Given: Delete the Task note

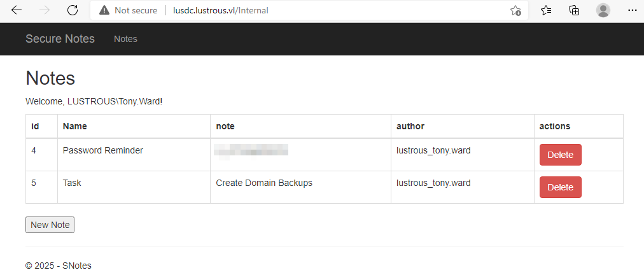Looking at the screenshot, I should (x=560, y=187).
